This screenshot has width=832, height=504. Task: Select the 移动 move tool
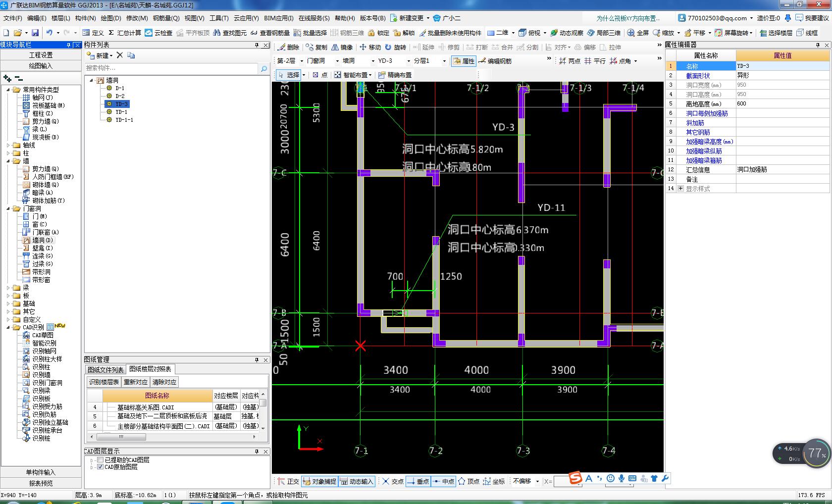pyautogui.click(x=370, y=47)
